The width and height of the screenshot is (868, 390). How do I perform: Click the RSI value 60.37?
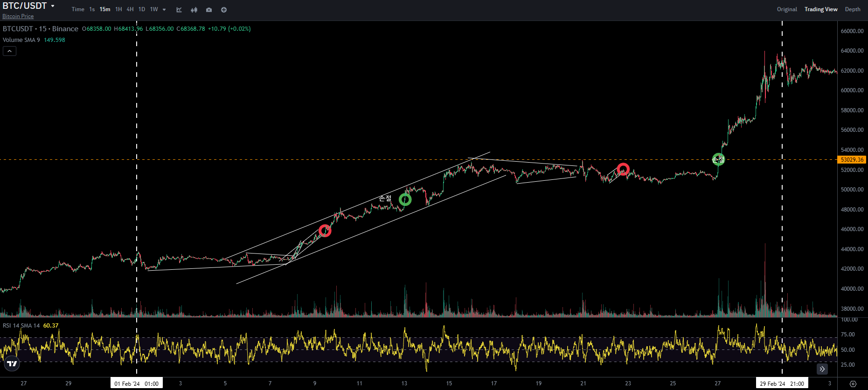point(51,326)
